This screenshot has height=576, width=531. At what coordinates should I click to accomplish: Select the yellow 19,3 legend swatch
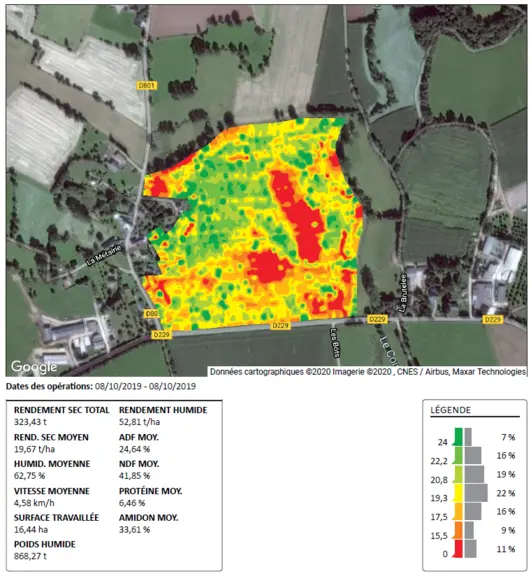pyautogui.click(x=458, y=493)
